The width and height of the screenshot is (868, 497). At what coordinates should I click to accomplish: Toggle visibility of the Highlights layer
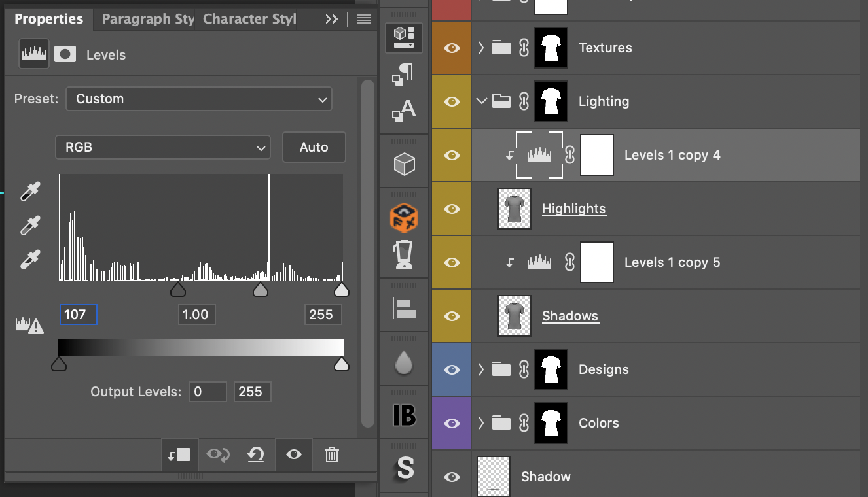coord(452,209)
